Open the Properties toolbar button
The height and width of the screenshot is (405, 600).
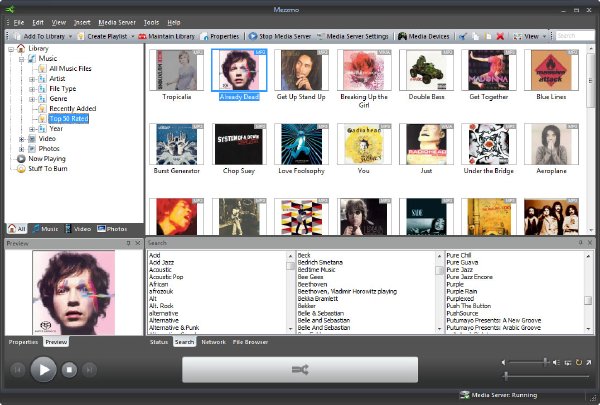(220, 36)
